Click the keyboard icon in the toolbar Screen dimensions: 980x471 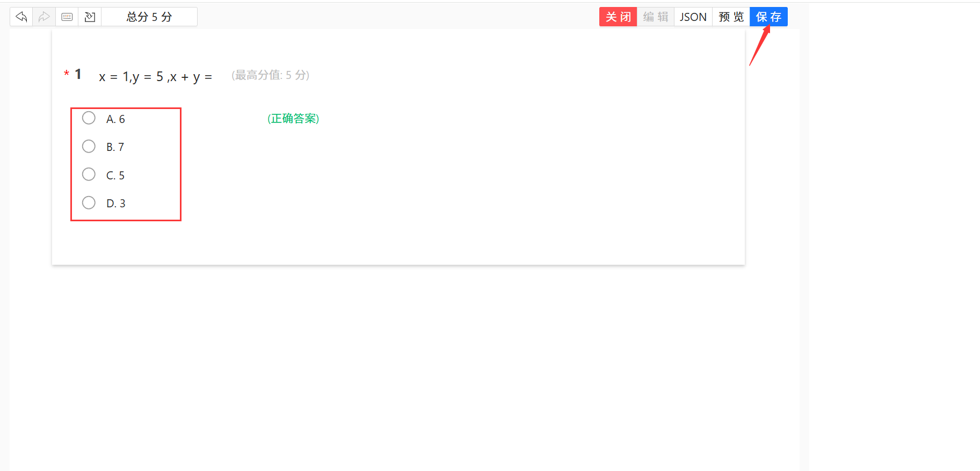67,17
